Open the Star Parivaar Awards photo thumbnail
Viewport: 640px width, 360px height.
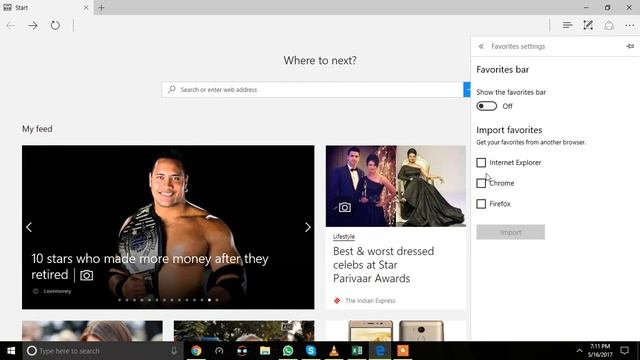tap(396, 186)
